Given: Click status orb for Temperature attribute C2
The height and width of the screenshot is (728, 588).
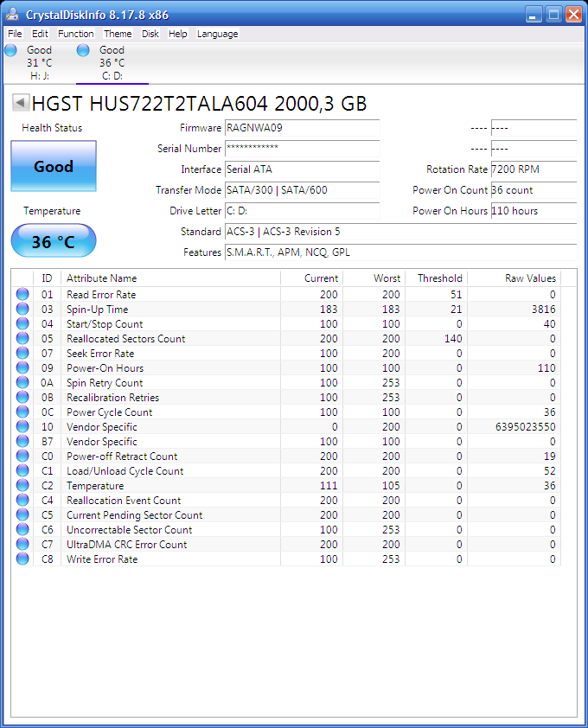Looking at the screenshot, I should 22,485.
